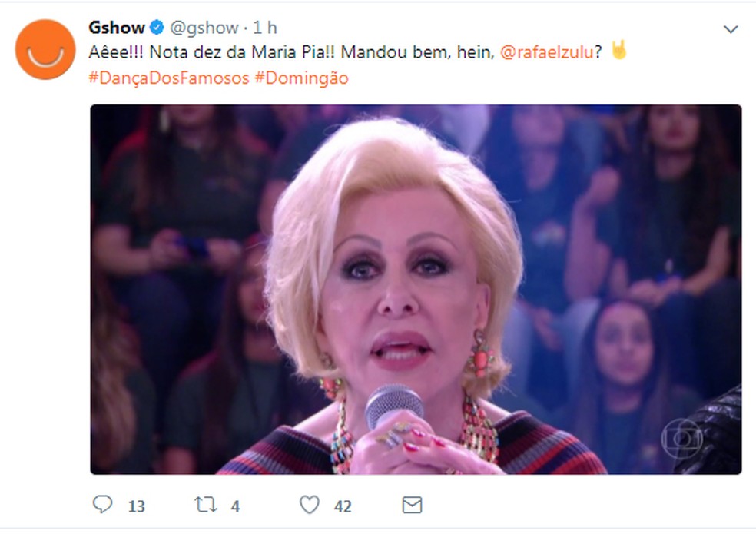
Task: Open the Gshow orange profile avatar
Action: (x=45, y=49)
